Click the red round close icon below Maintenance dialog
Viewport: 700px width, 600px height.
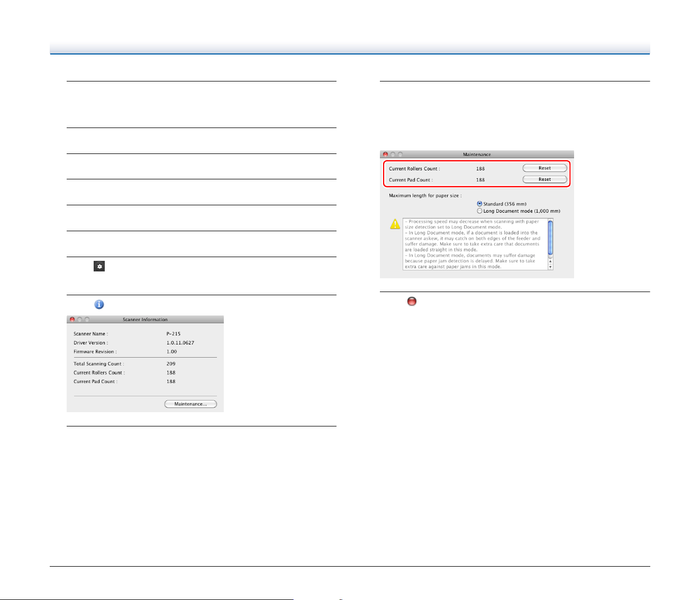(x=412, y=301)
